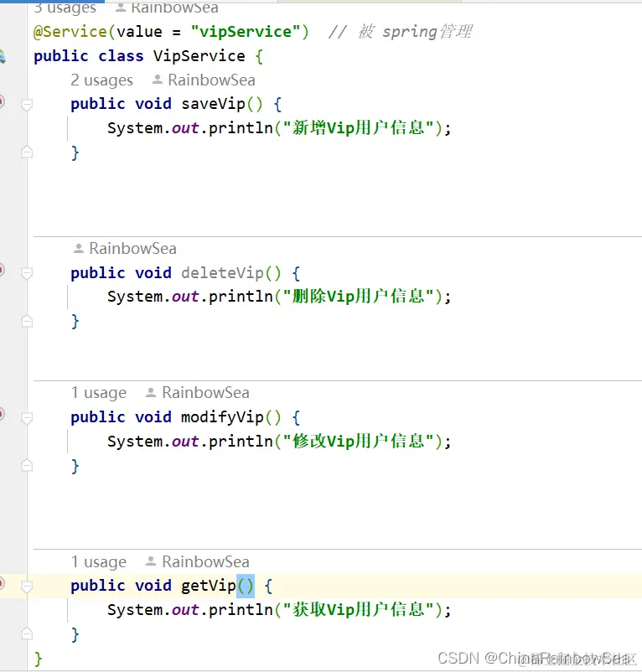Click "out" in the deleteVip println line
Image resolution: width=642 pixels, height=672 pixels.
click(x=185, y=297)
